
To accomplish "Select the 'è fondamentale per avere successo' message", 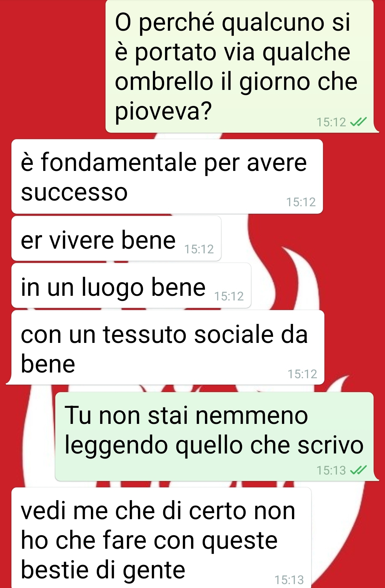I will [x=167, y=177].
